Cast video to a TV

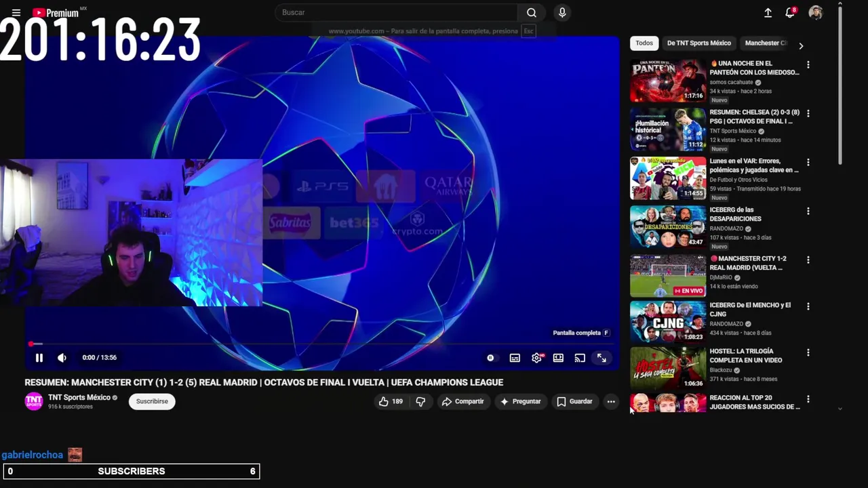580,358
